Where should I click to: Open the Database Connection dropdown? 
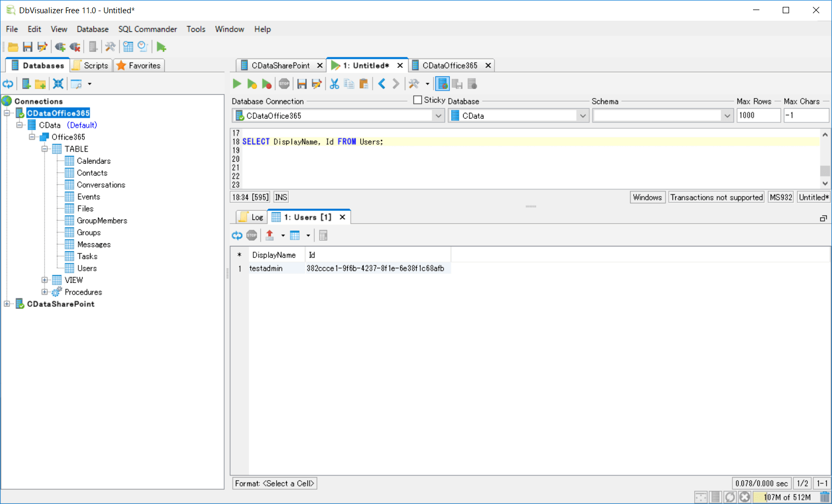(438, 116)
